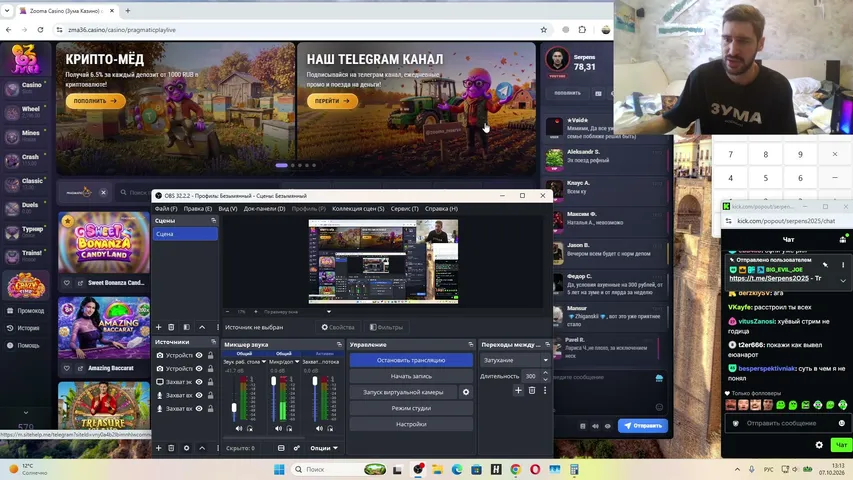Bookmark page with Chrome star icon
The height and width of the screenshot is (480, 853).
pyautogui.click(x=543, y=30)
